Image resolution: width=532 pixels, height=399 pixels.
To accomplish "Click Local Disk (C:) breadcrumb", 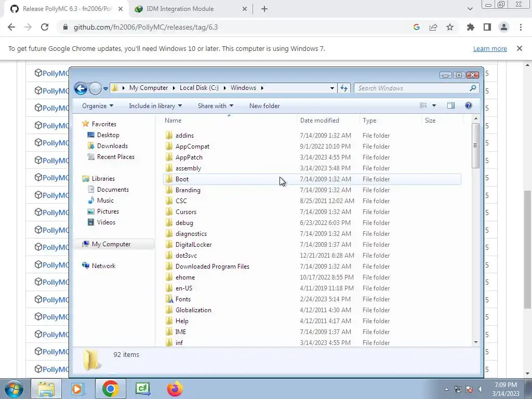I will (x=199, y=87).
